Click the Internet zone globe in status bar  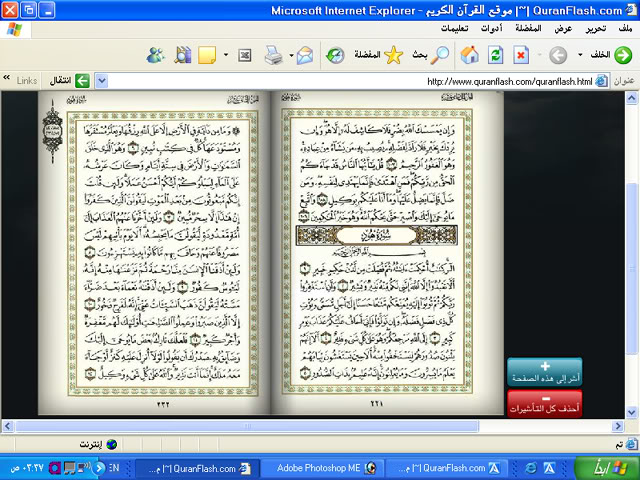click(x=111, y=444)
